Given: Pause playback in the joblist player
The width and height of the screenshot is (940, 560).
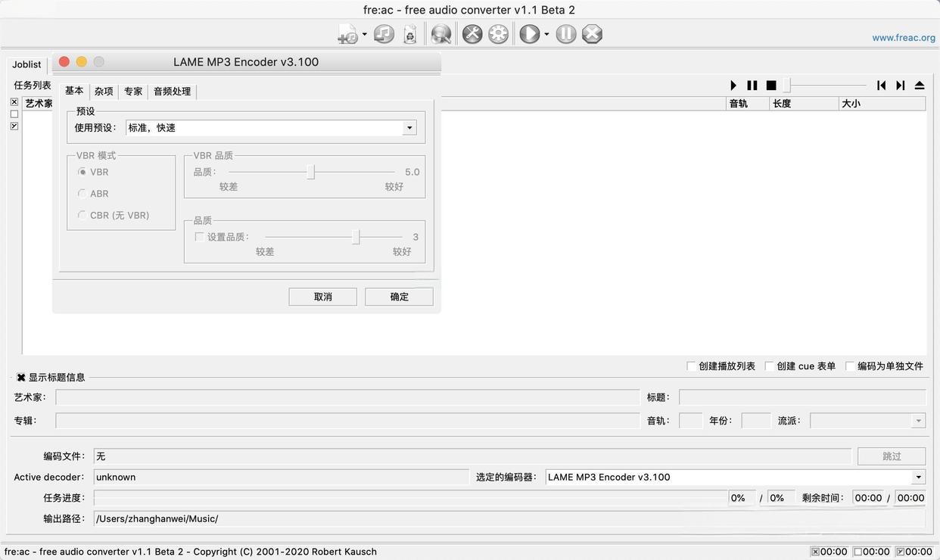Looking at the screenshot, I should click(x=752, y=86).
